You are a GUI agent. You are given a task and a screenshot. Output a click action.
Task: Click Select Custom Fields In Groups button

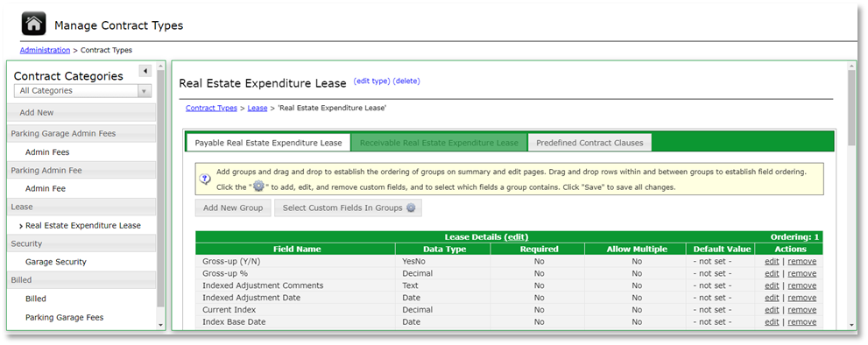tap(349, 208)
